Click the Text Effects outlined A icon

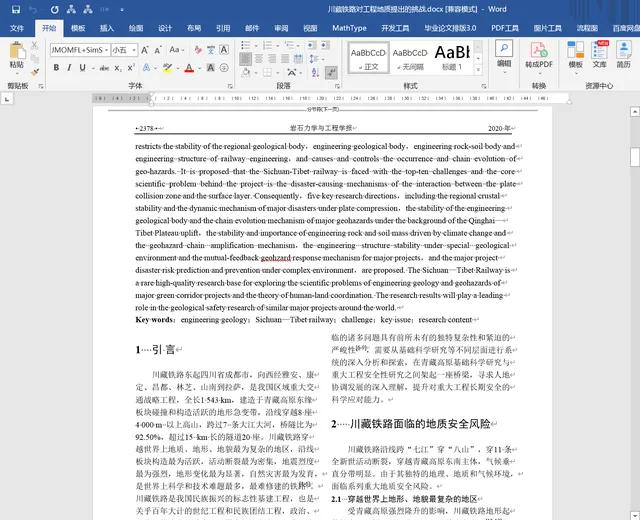tap(146, 68)
